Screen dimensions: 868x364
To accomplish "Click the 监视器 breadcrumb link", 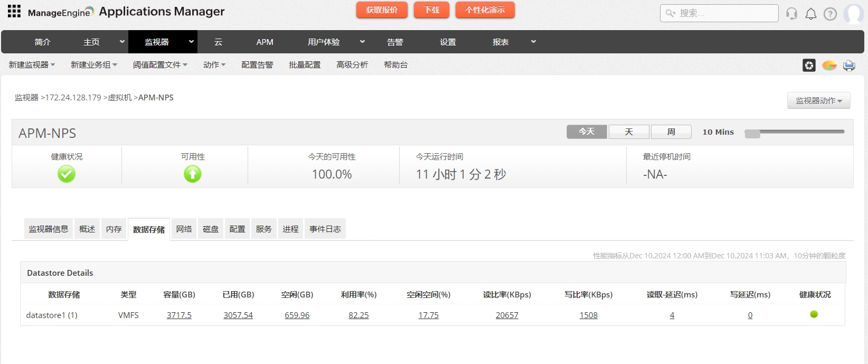I will click(x=26, y=98).
